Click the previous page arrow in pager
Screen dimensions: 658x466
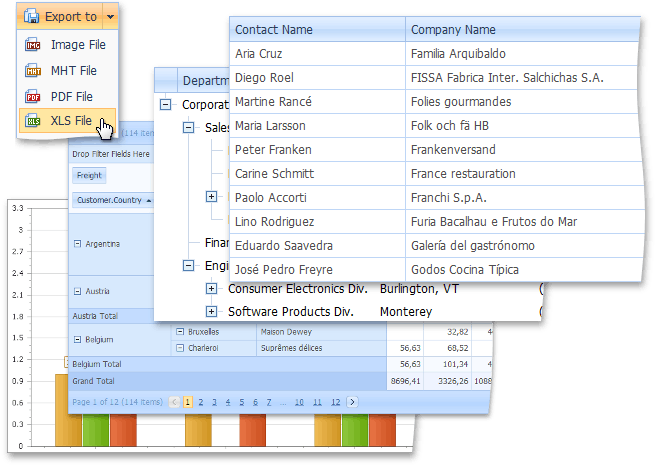tap(175, 402)
